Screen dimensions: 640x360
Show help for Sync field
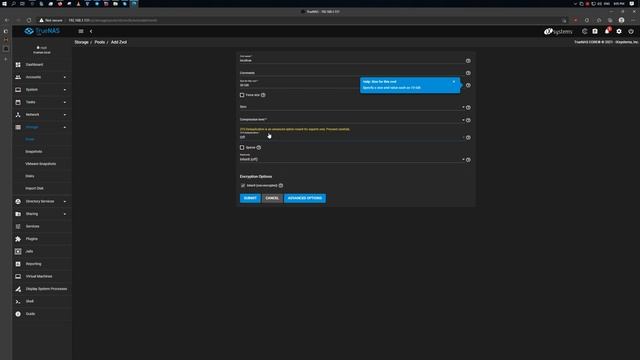[x=468, y=108]
